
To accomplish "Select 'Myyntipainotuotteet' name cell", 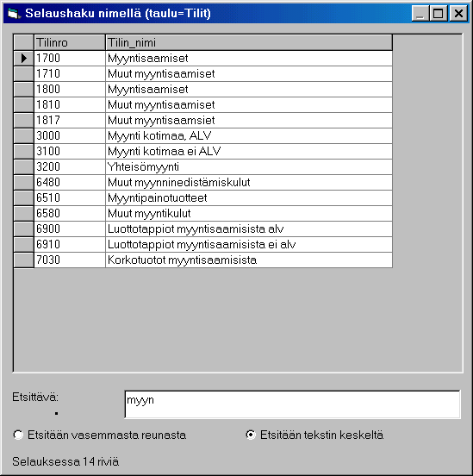I will click(249, 197).
